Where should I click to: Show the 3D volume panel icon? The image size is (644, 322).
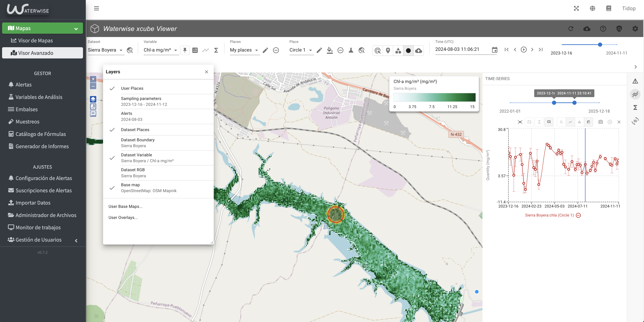[x=635, y=121]
